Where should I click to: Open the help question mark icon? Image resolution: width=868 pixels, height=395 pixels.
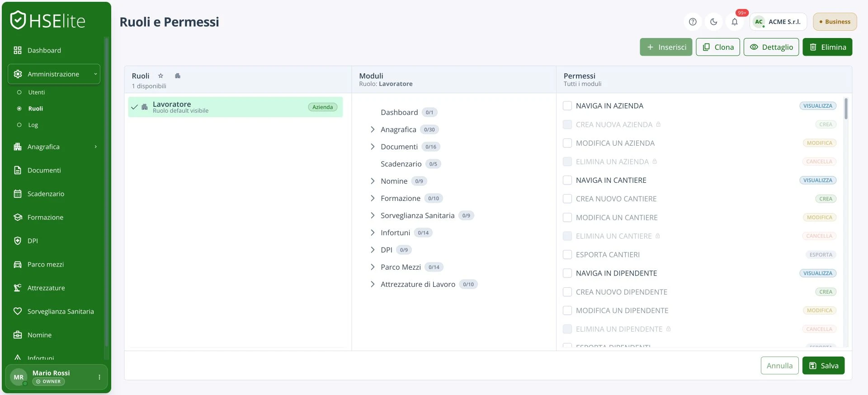click(x=693, y=22)
